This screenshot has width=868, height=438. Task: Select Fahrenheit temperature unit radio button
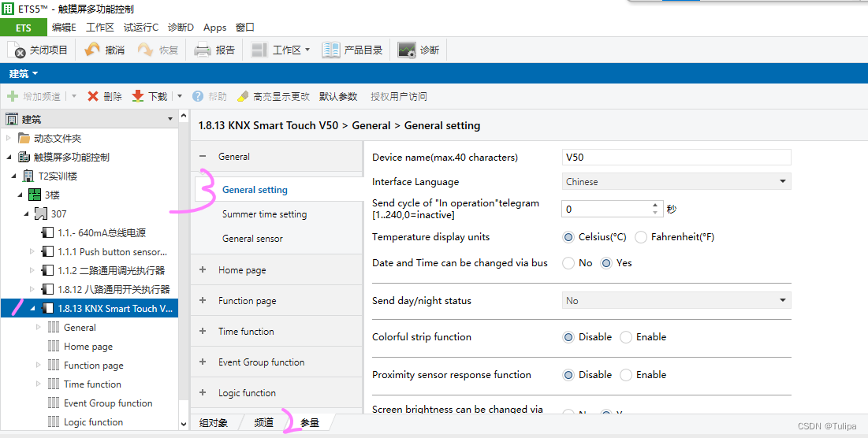coord(641,237)
